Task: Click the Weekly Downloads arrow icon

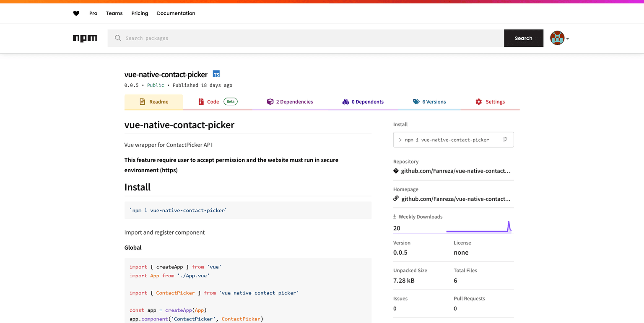Action: pyautogui.click(x=395, y=216)
